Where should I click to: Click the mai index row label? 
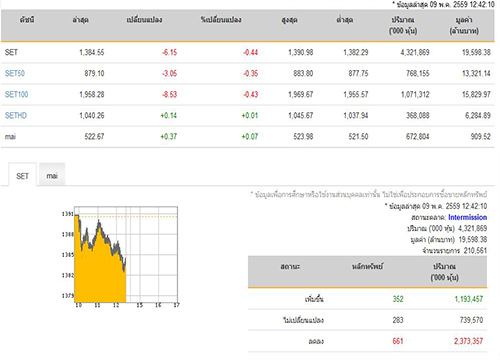(x=10, y=136)
